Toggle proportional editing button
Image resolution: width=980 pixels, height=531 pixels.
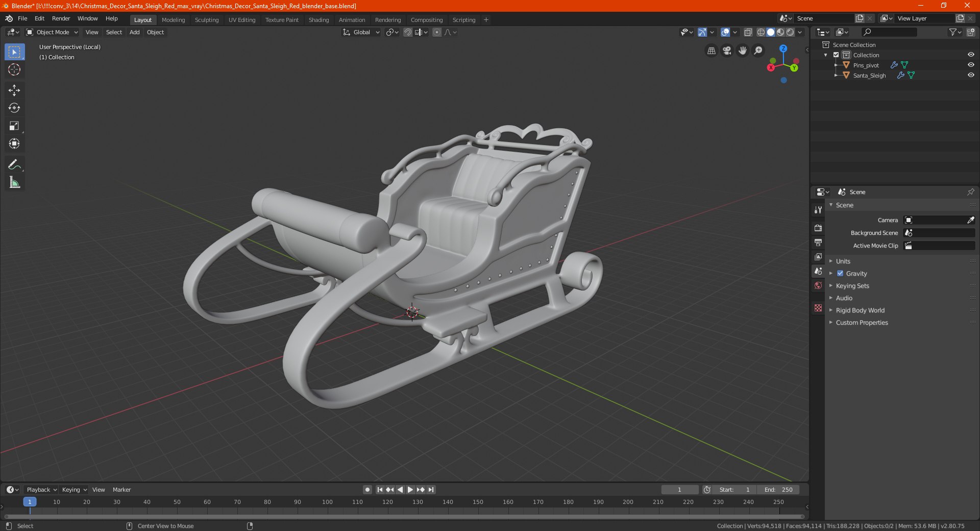tap(437, 32)
